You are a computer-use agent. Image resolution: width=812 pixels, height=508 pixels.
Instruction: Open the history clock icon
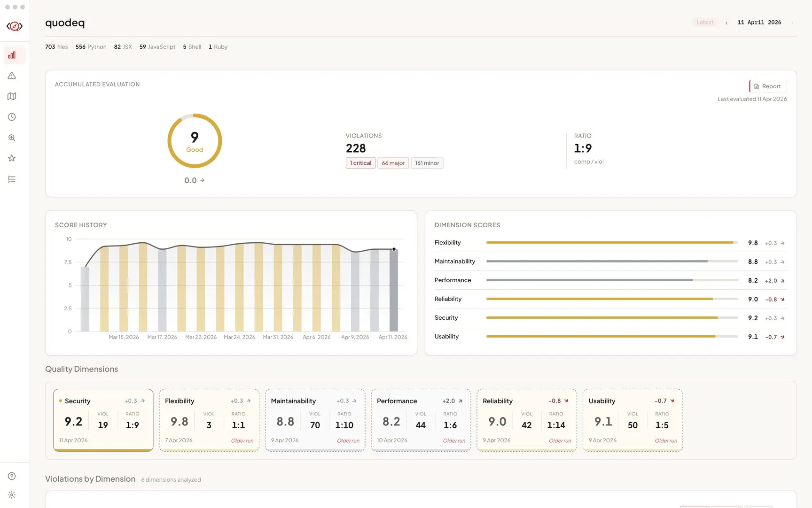click(12, 117)
